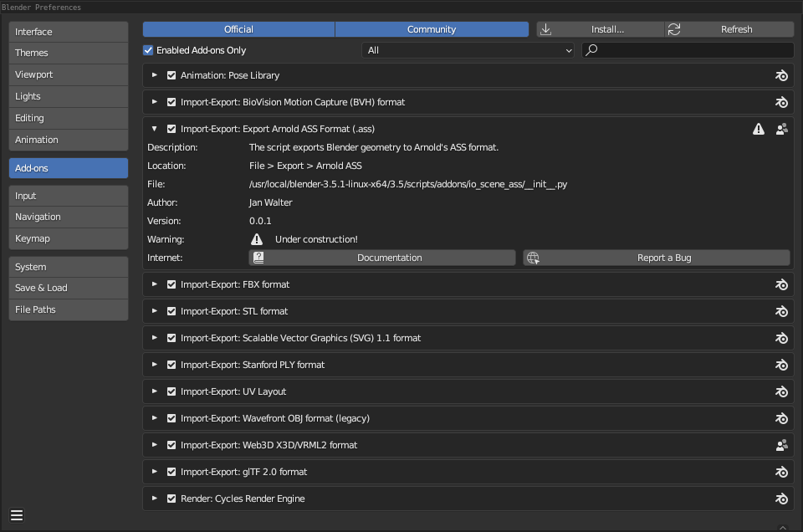Expand the Pose Library add-on details

154,75
